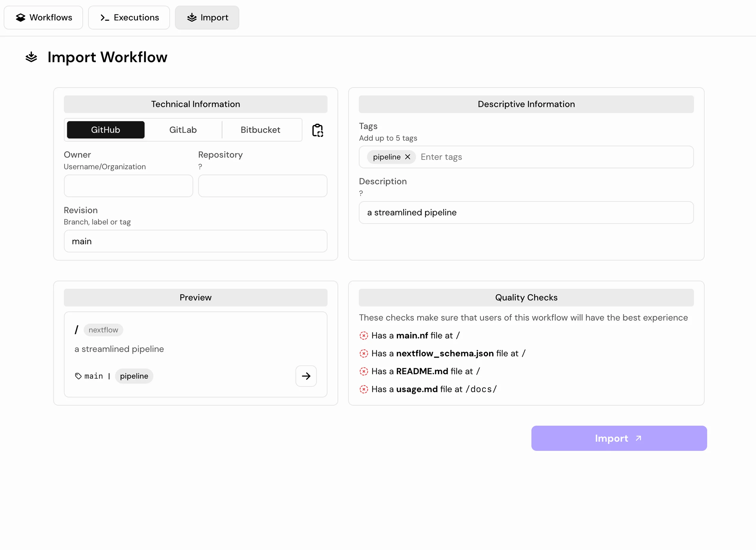Screen dimensions: 756x550
Task: Remove the pipeline tag with X
Action: (407, 157)
